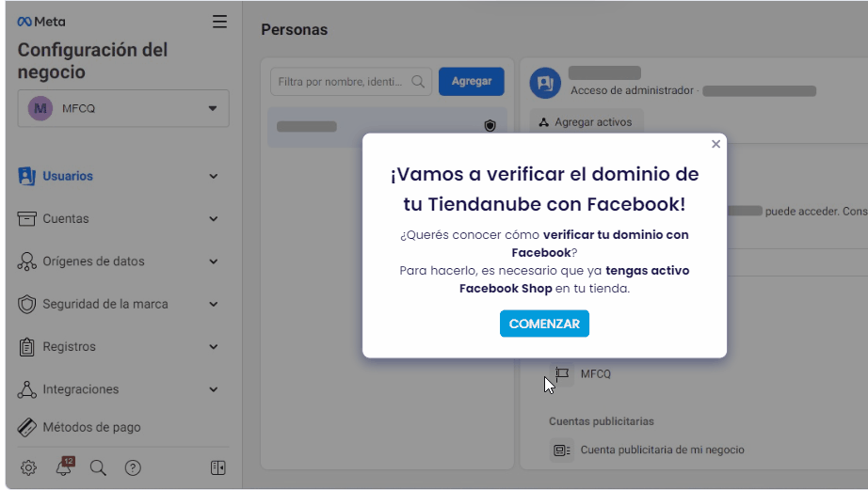Open settings gear icon at bottom
Screen dimensions: 868x490
tap(28, 467)
